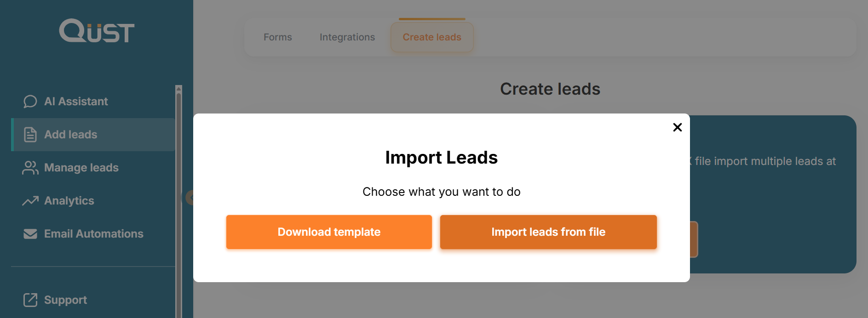Click the Add leads document icon
This screenshot has height=318, width=868.
click(30, 135)
